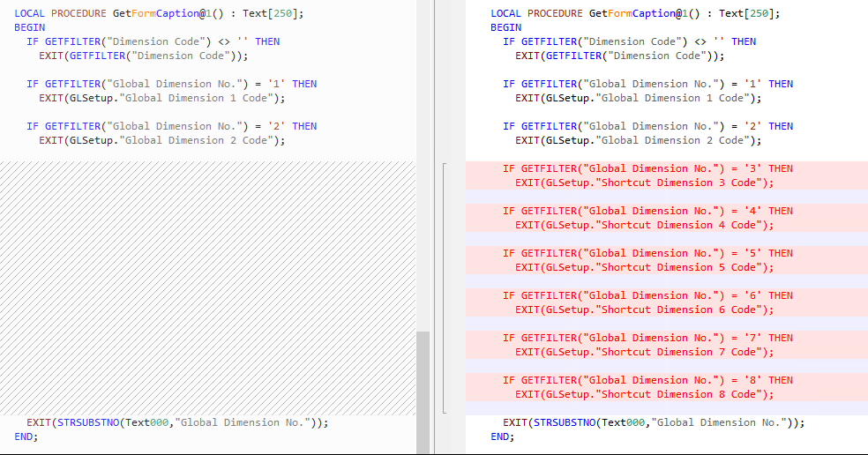Select the line comparing Global Dimension No. to '7'

click(647, 339)
